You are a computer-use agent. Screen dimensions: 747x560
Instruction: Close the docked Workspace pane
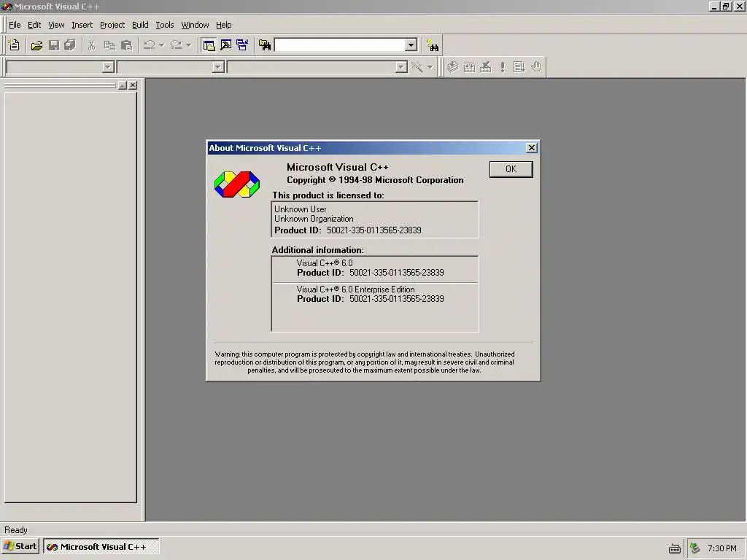tap(133, 85)
